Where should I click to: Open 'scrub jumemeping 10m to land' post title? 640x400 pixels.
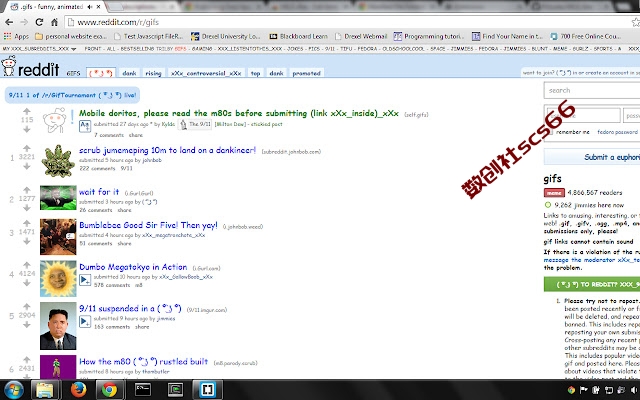click(x=167, y=150)
